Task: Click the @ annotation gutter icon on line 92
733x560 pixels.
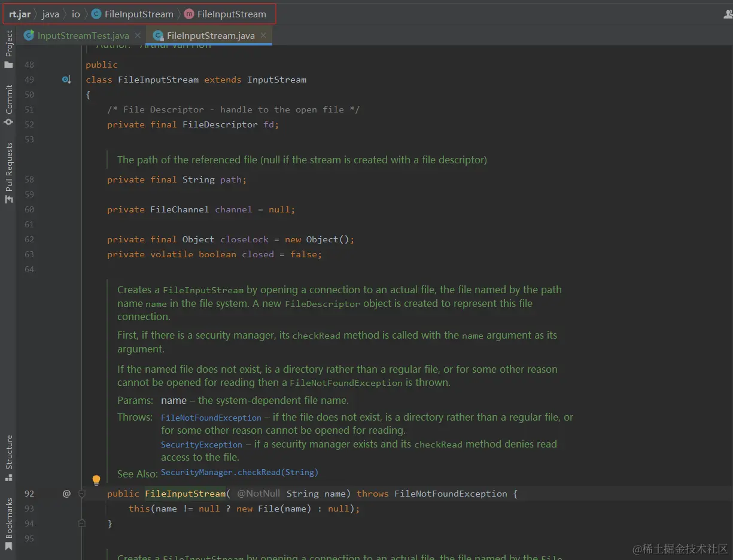Action: pos(66,494)
